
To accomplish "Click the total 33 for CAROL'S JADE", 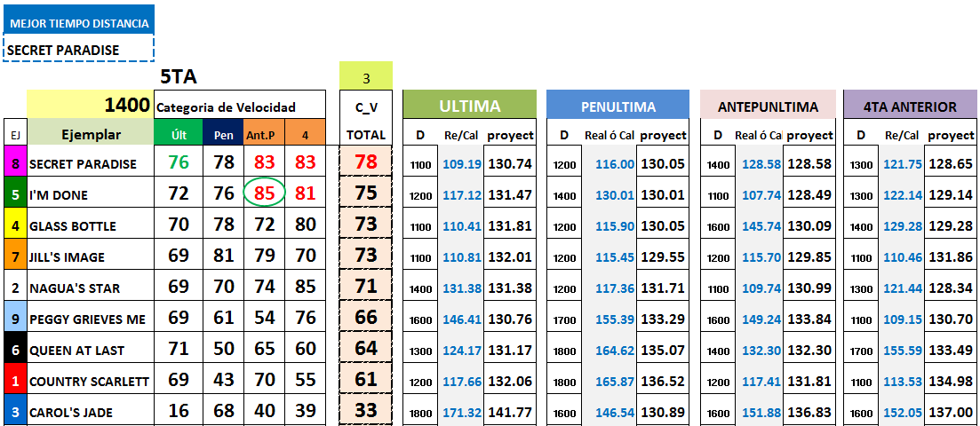I will pos(366,411).
